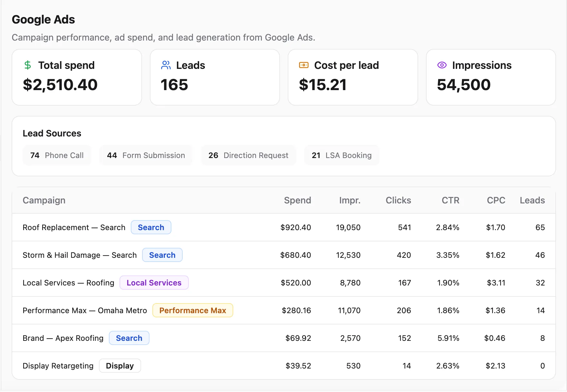Click the $920.40 spend cell
Screen dimensions: 567x392
coord(296,228)
